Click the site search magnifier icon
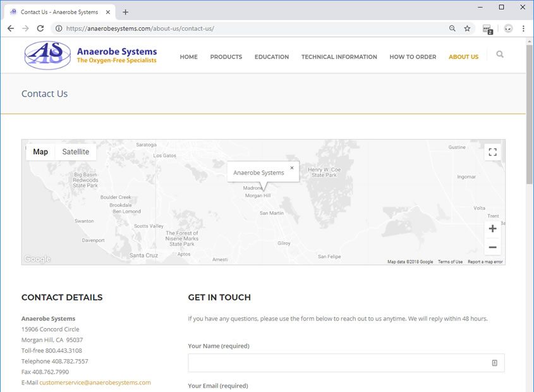This screenshot has height=392, width=534. tap(500, 55)
